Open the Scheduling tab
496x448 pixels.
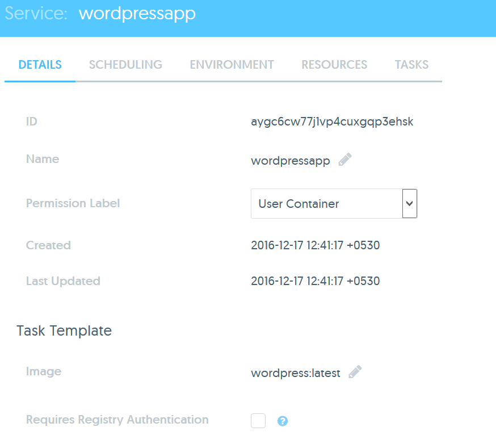[x=125, y=65]
